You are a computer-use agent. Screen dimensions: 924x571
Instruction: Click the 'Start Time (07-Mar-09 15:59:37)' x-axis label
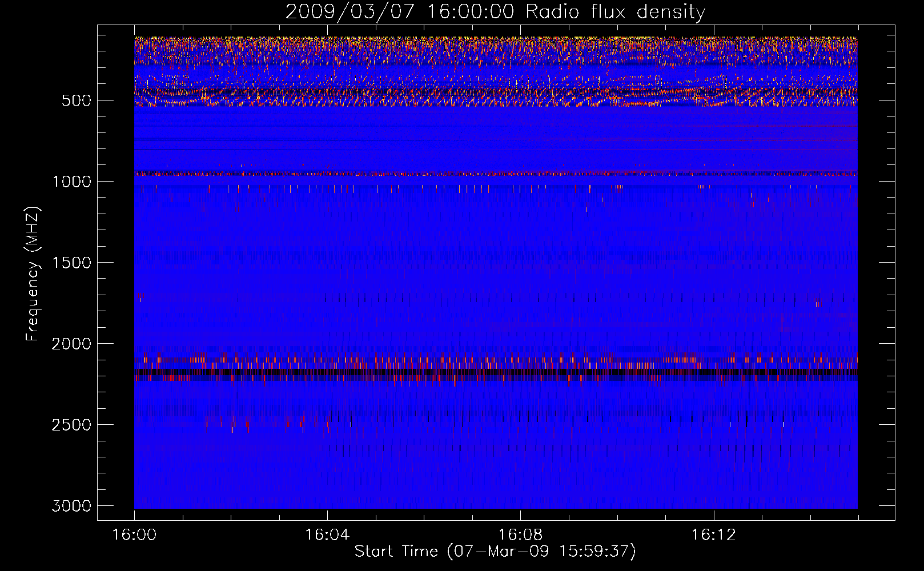tap(495, 552)
